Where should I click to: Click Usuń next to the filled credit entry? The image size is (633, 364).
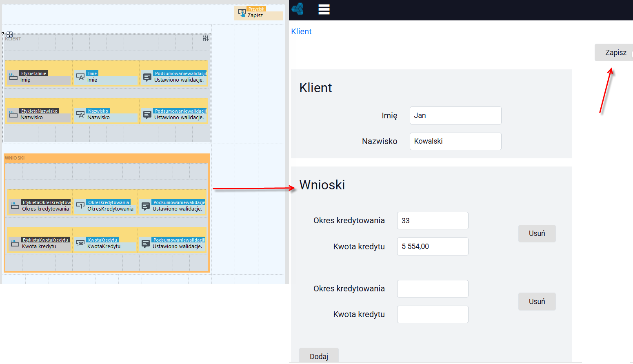537,233
